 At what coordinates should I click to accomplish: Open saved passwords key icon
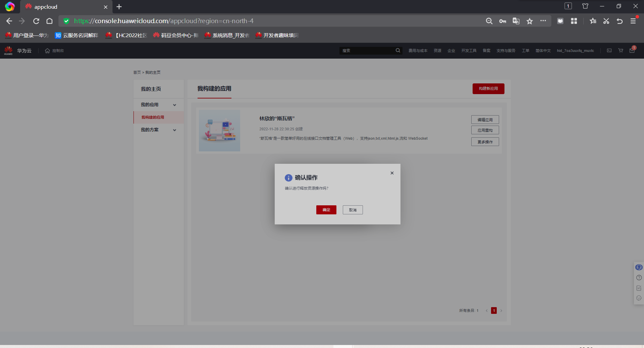(502, 21)
